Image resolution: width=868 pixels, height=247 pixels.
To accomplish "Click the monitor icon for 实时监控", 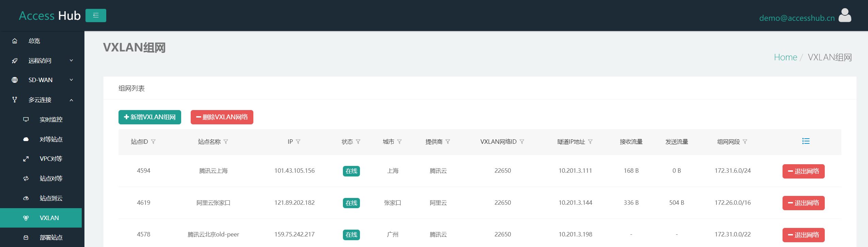I will (26, 120).
